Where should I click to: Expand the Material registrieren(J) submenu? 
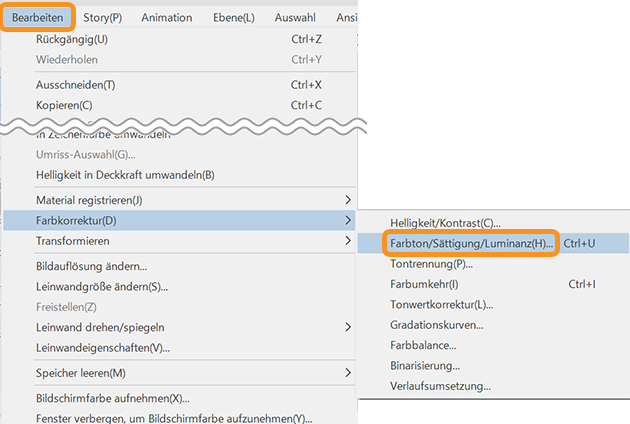click(89, 200)
